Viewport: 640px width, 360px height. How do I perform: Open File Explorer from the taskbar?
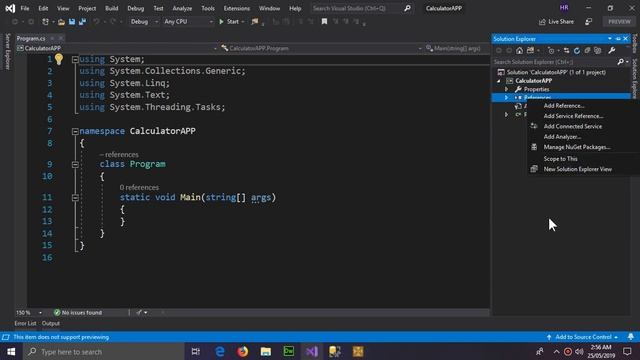click(266, 351)
